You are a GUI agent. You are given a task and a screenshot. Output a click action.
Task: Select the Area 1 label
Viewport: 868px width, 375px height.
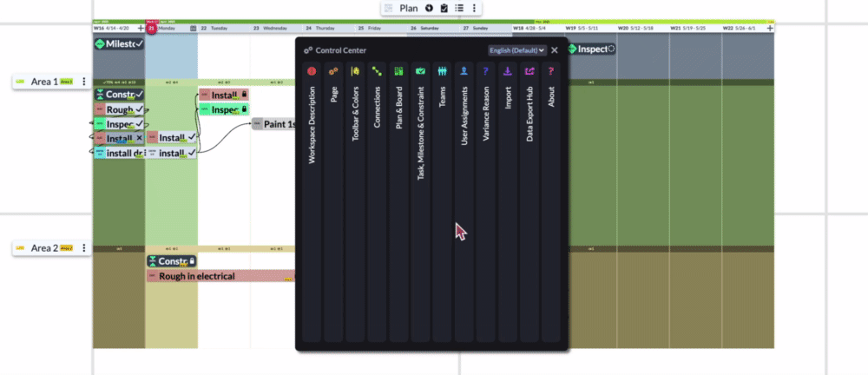44,82
